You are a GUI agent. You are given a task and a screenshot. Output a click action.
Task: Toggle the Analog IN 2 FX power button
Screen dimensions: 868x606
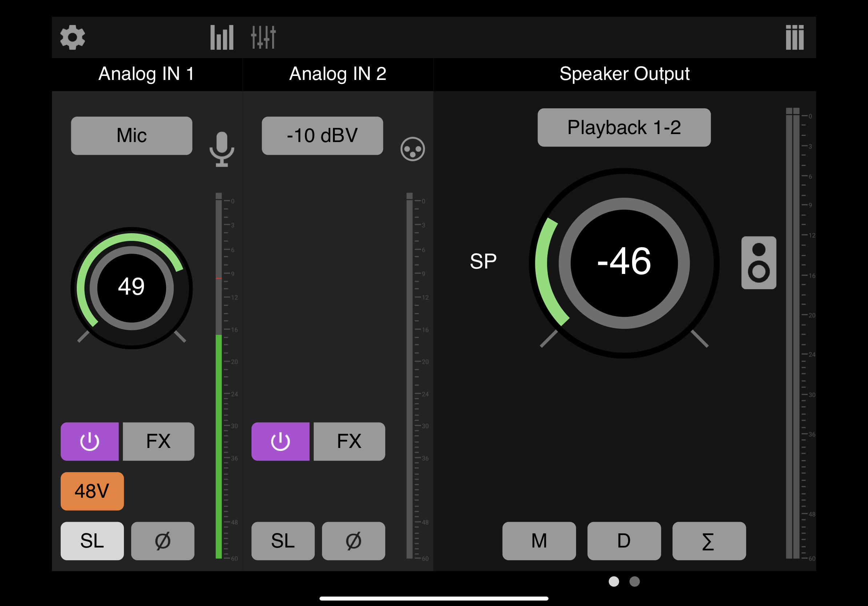pyautogui.click(x=281, y=441)
